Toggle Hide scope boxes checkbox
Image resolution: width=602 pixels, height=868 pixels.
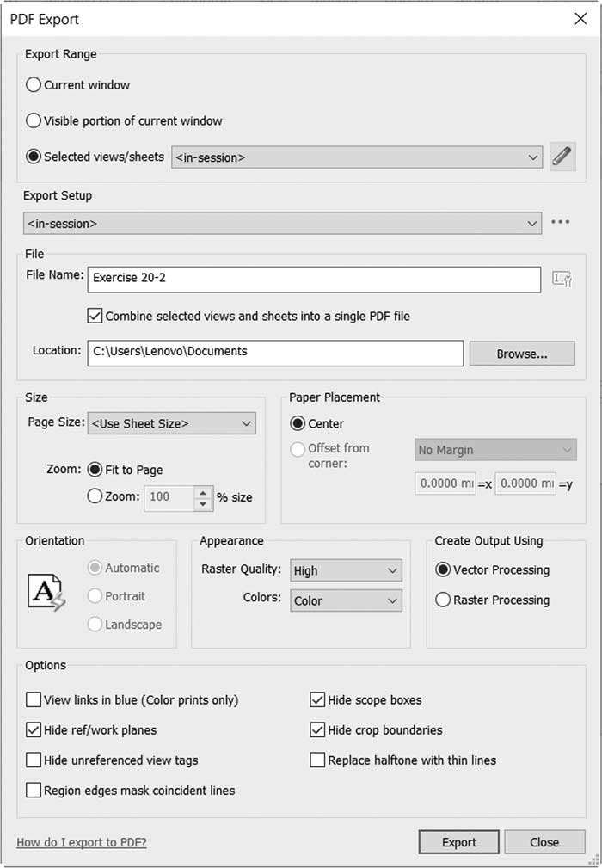[317, 699]
